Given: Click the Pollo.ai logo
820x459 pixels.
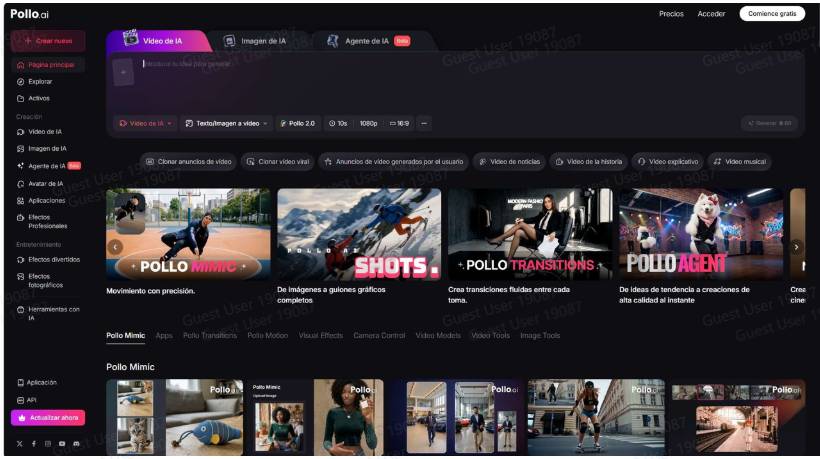Looking at the screenshot, I should pyautogui.click(x=30, y=15).
